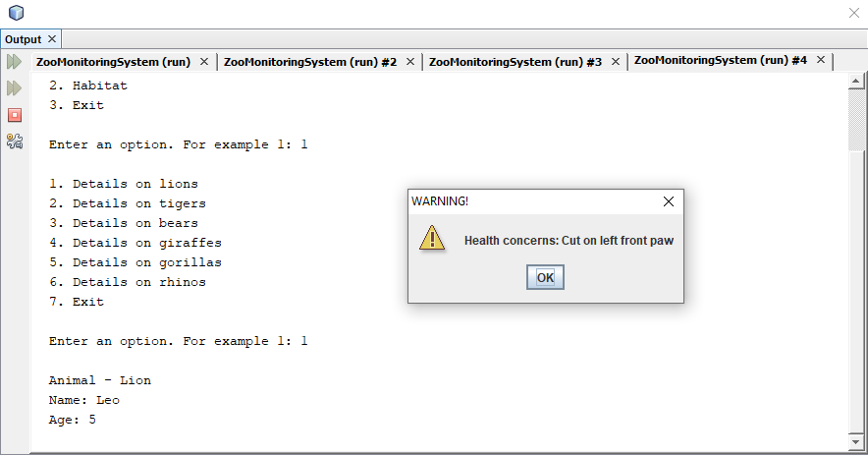Switch to ZoomonitoringSystem (run) #2 tab
The height and width of the screenshot is (455, 868).
pos(310,62)
